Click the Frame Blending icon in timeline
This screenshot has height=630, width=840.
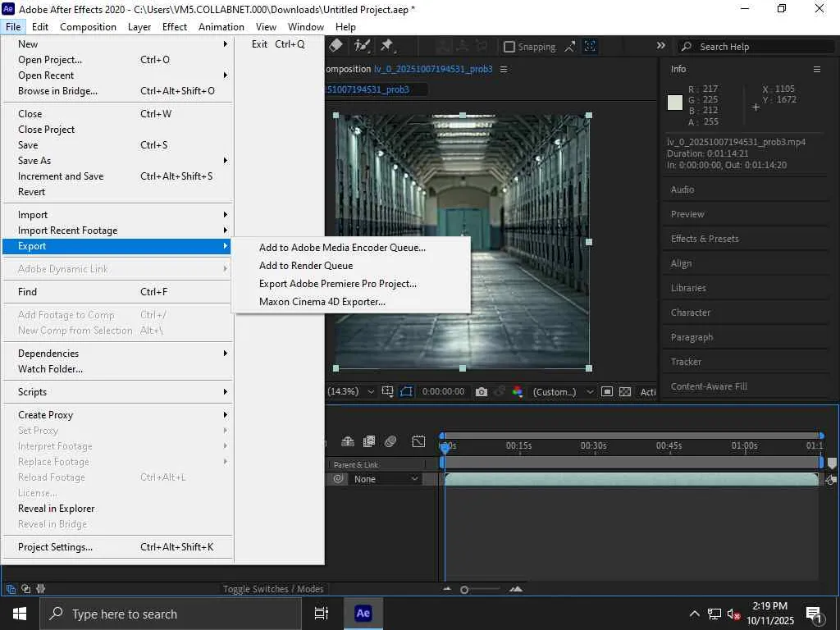pyautogui.click(x=369, y=441)
